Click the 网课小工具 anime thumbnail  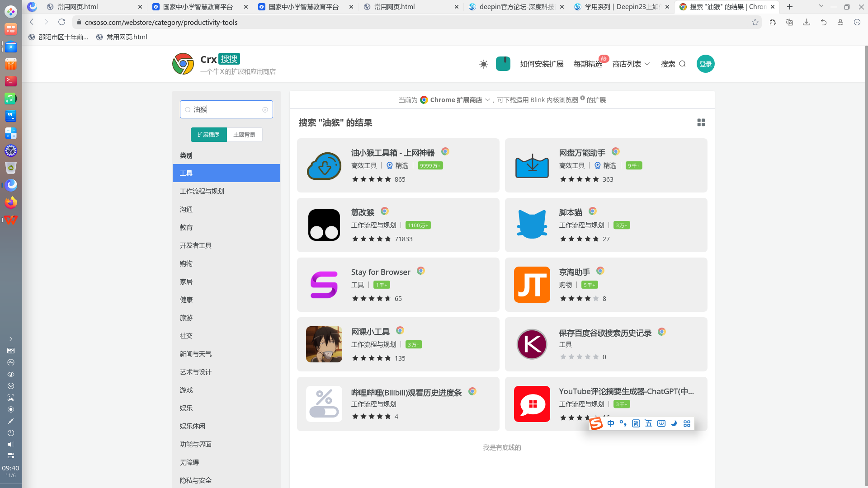324,344
